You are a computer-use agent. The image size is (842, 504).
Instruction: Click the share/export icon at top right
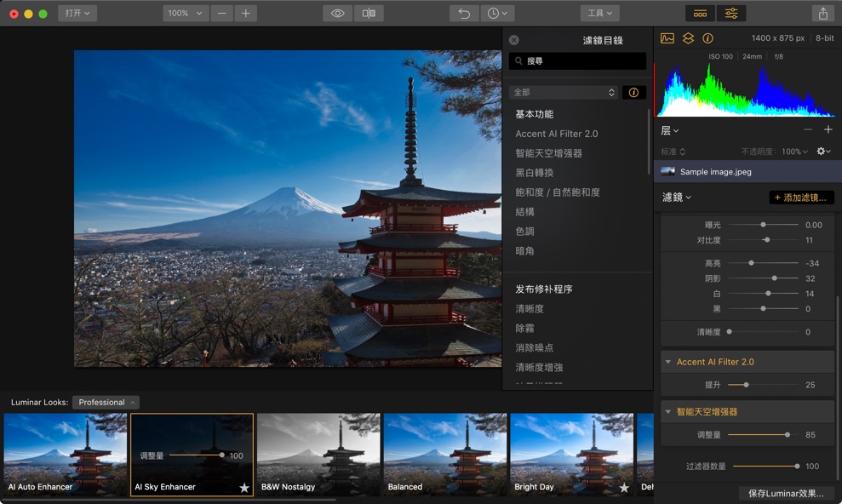point(822,13)
